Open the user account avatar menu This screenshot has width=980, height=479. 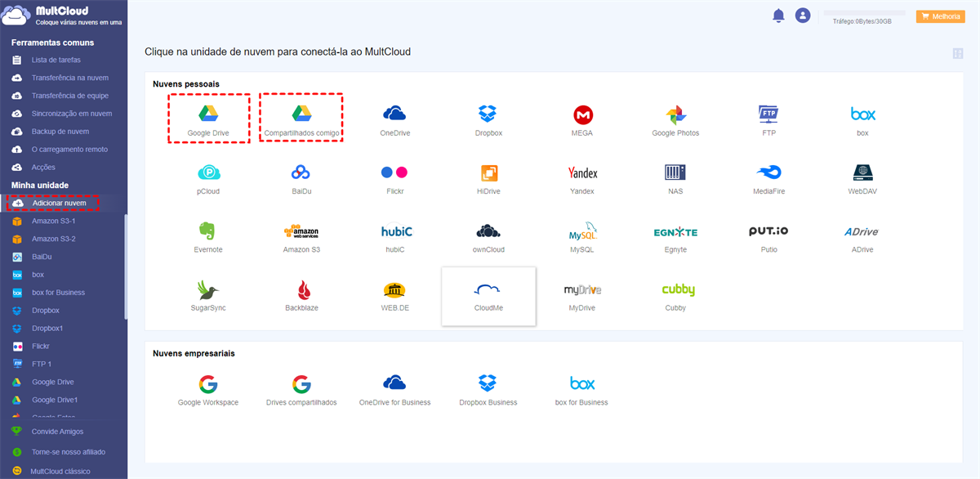803,16
